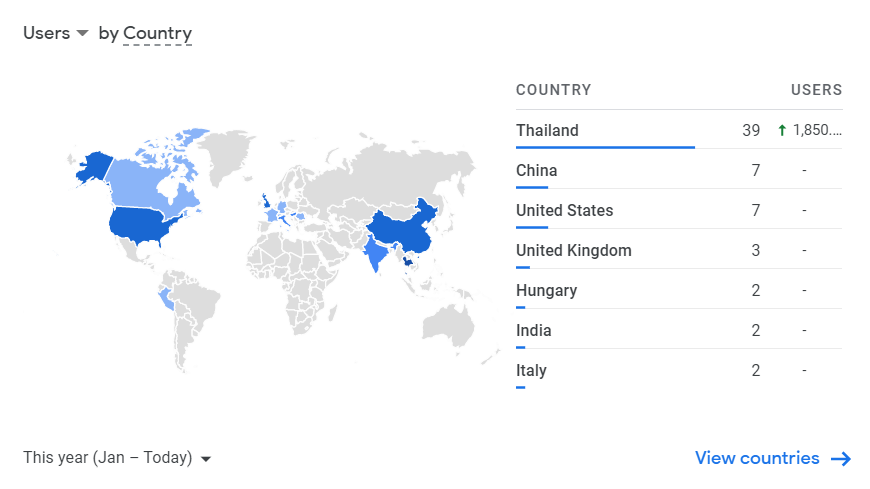The image size is (870, 489).
Task: Click the arrow icon beside View countries
Action: [841, 458]
